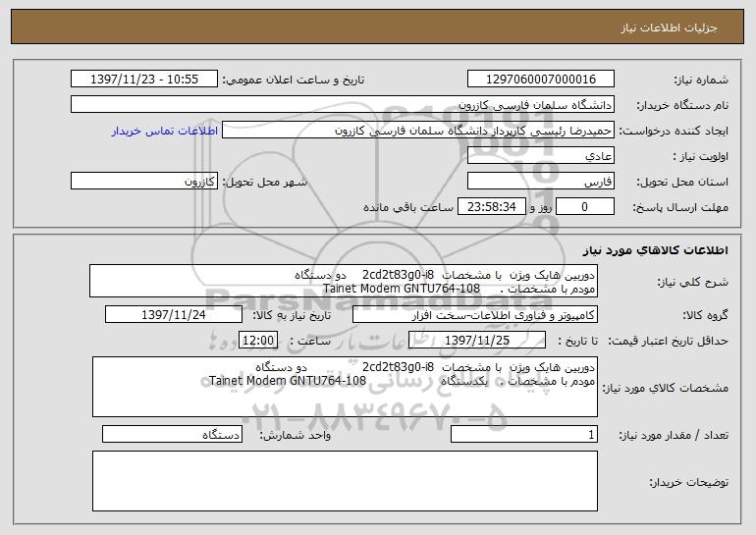The height and width of the screenshot is (535, 756).
Task: Click the label مهلت ارسال پاسخ
Action: [680, 207]
